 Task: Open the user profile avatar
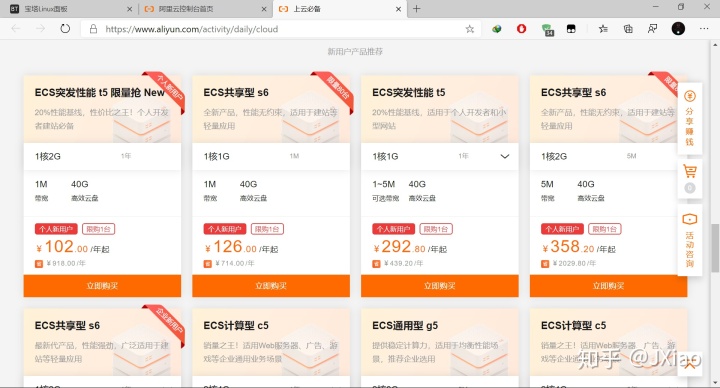click(x=678, y=29)
